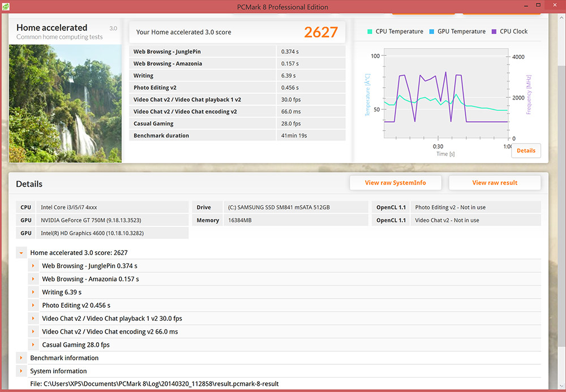Click the GPU Temperature legend swatch
Image resolution: width=566 pixels, height=392 pixels.
coord(432,32)
